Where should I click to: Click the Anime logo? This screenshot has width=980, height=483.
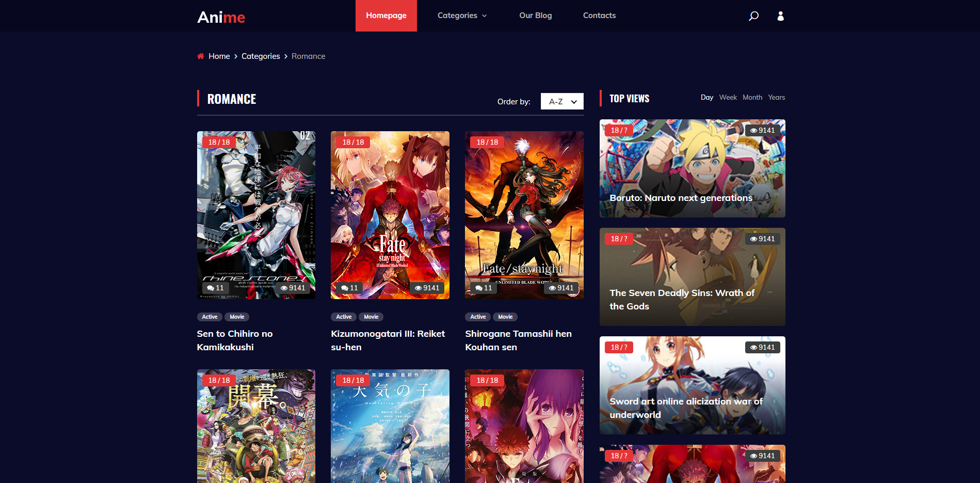tap(221, 17)
